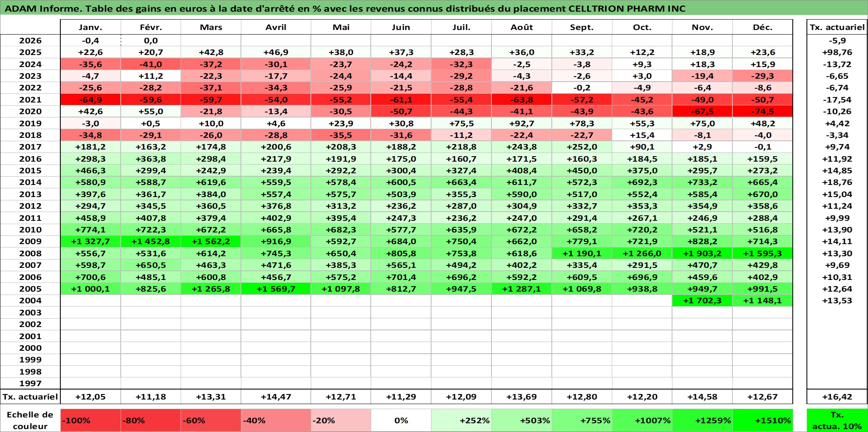Select the +805,8 cell in June 2008
This screenshot has height=432, width=868.
401,253
